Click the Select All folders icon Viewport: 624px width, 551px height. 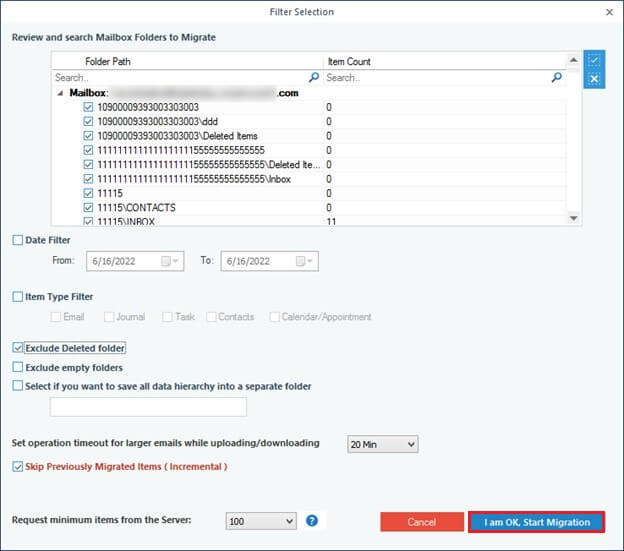(x=594, y=60)
